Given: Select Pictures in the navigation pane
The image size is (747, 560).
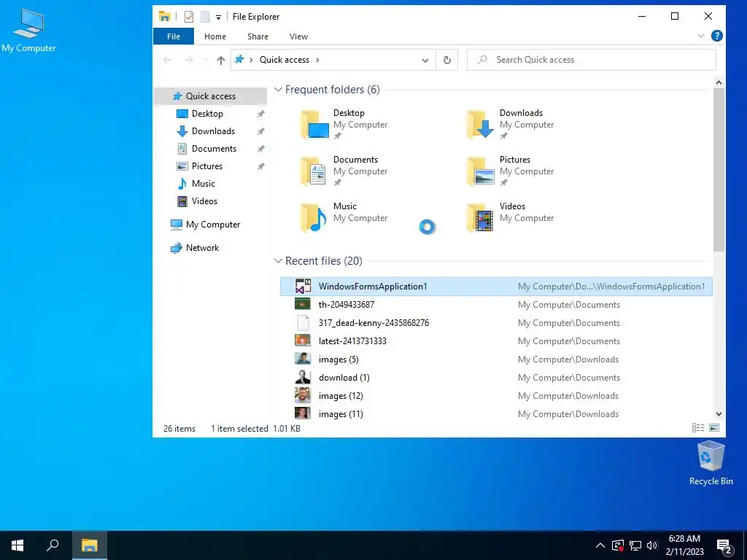Looking at the screenshot, I should click(x=206, y=166).
